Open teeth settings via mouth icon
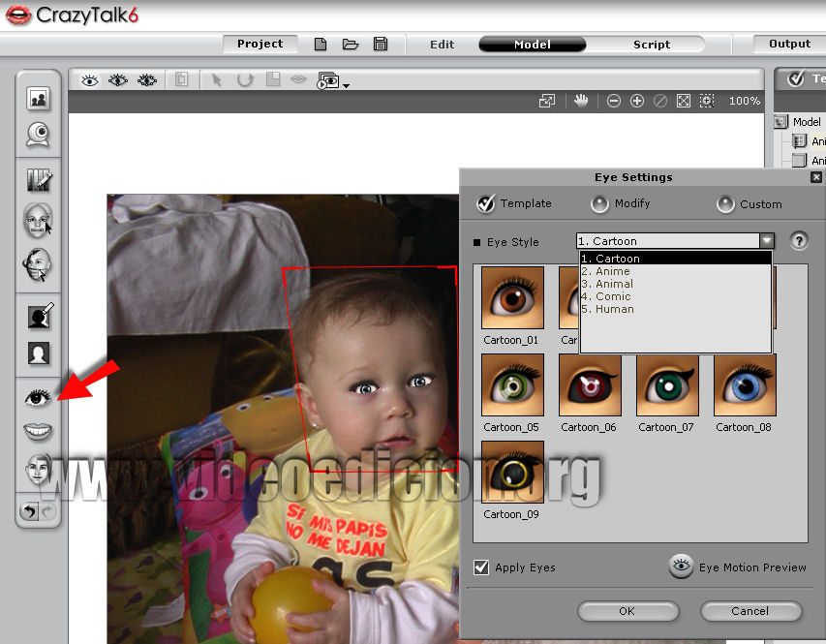The image size is (826, 644). coord(39,431)
